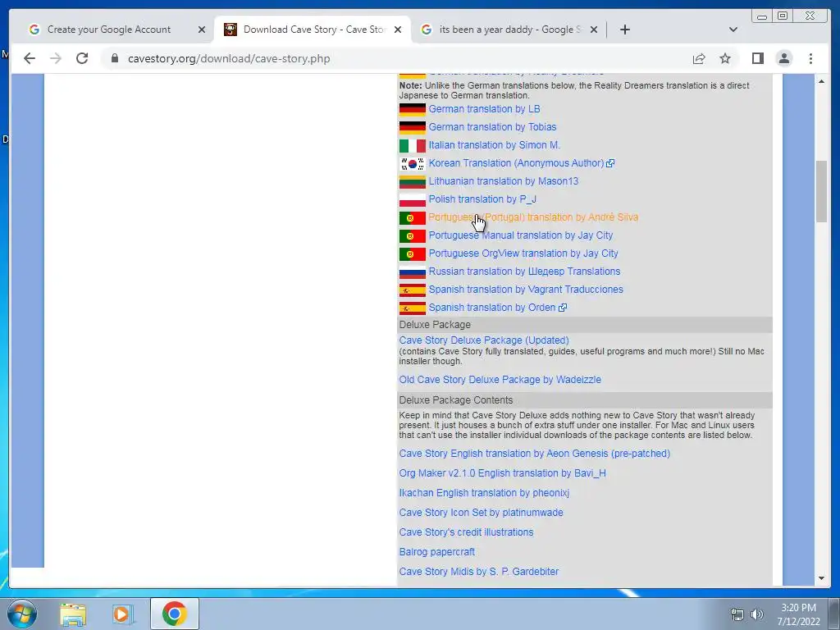Open Russian translation by Шедевр Translations
Viewport: 840px width, 630px height.
(524, 271)
